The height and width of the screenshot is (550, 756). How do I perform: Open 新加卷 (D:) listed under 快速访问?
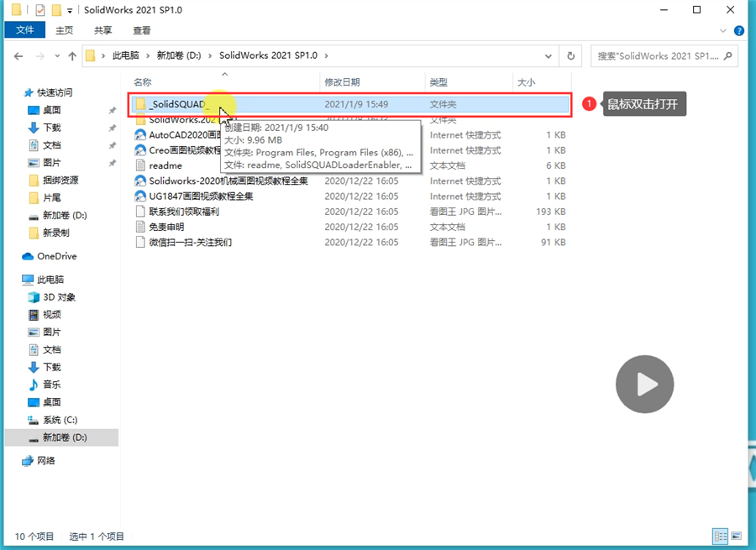(x=65, y=215)
